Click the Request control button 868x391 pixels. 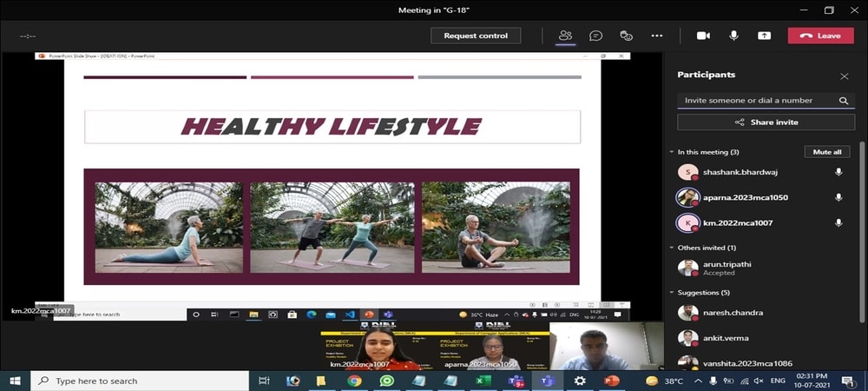pos(476,36)
